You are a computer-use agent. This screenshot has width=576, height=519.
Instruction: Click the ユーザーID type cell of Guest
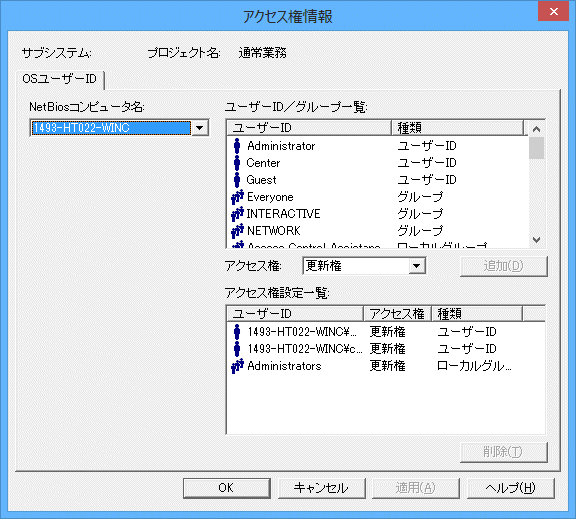[427, 180]
